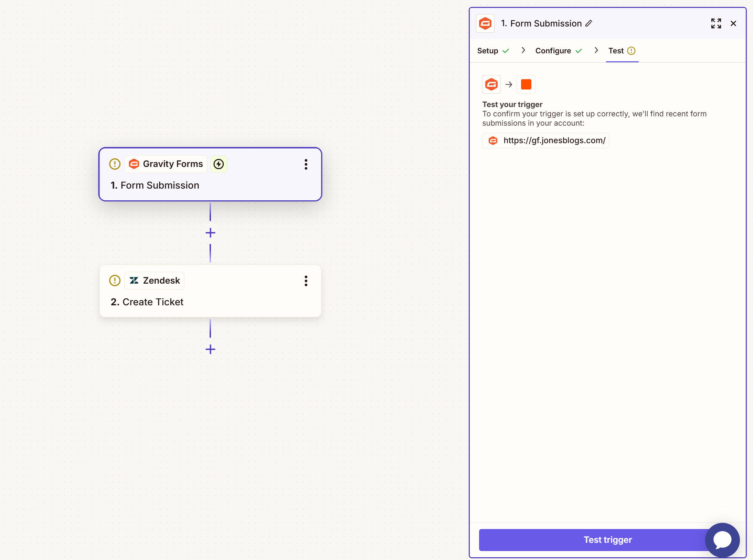Close the Form Submission panel
753x560 pixels.
click(733, 23)
